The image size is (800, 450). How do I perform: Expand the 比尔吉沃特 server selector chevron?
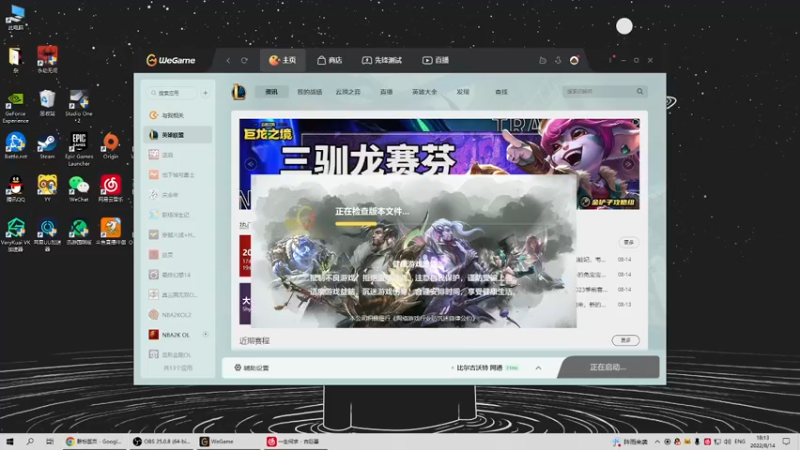(x=538, y=368)
